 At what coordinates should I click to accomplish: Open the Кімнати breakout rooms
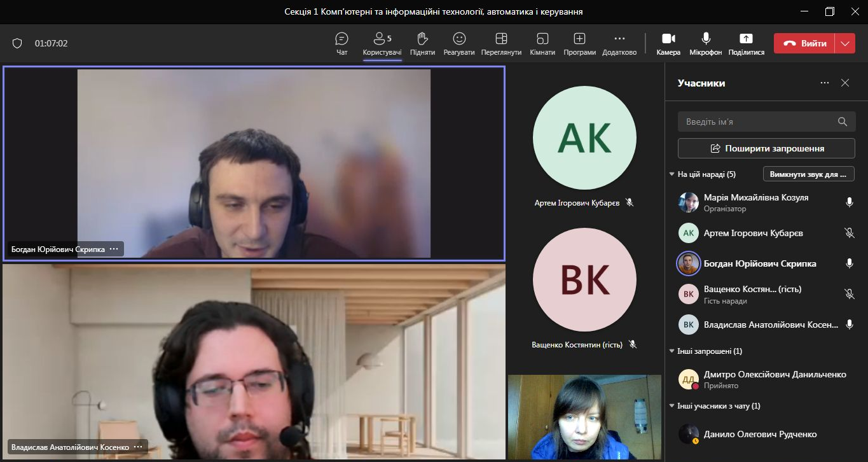click(x=542, y=43)
